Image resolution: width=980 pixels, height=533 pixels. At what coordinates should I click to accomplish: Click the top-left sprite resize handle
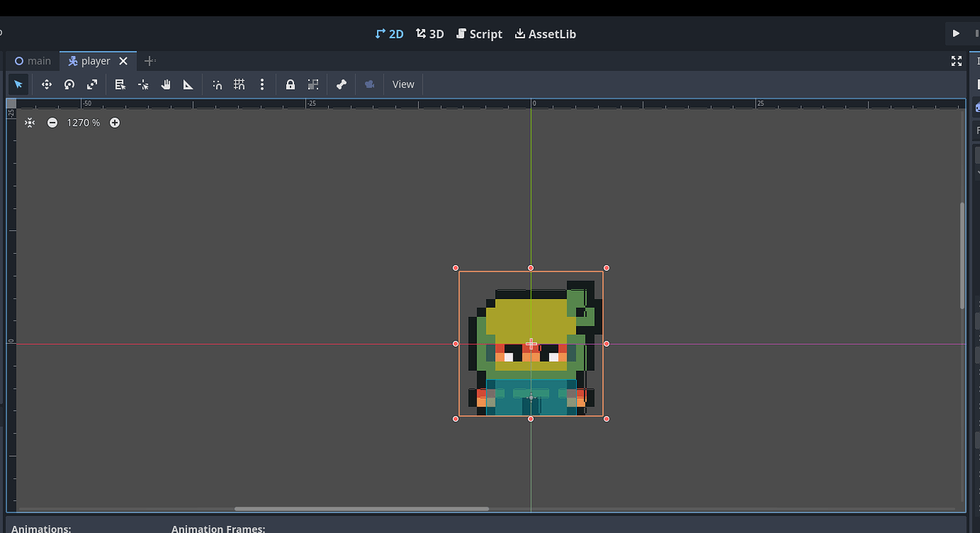456,268
